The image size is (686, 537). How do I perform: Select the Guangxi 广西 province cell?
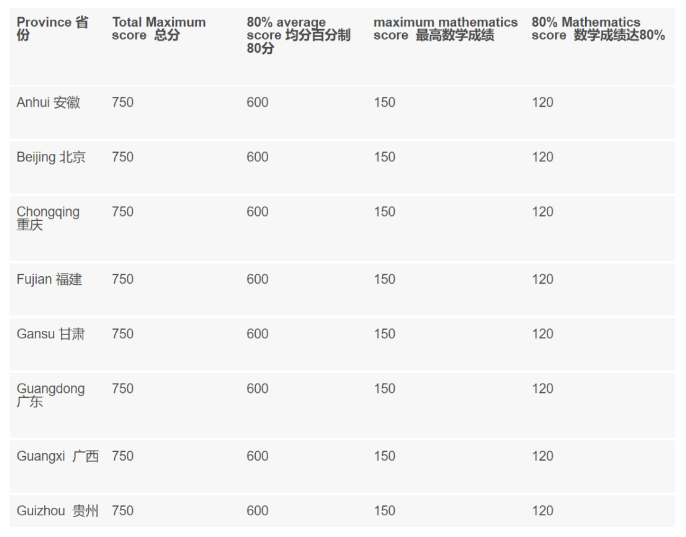(x=57, y=456)
